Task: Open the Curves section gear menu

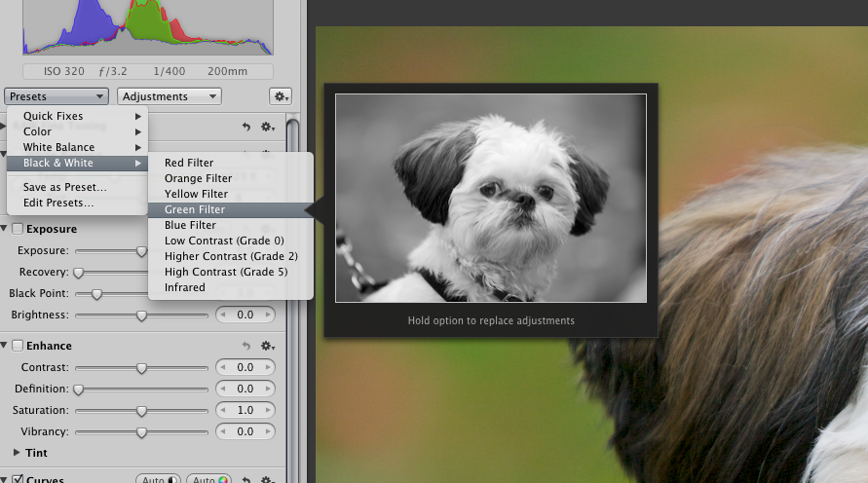Action: (x=268, y=480)
